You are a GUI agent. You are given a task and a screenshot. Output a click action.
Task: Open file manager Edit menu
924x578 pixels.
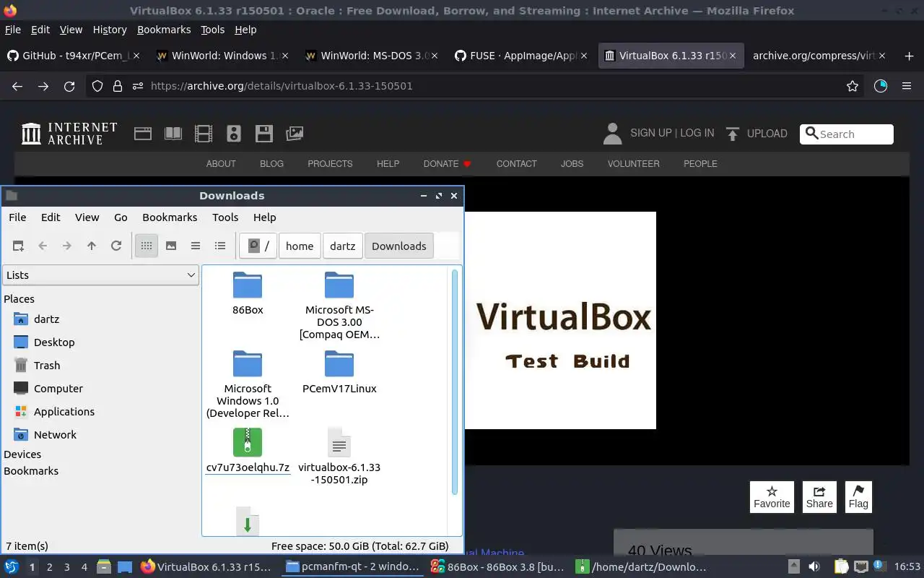point(51,217)
